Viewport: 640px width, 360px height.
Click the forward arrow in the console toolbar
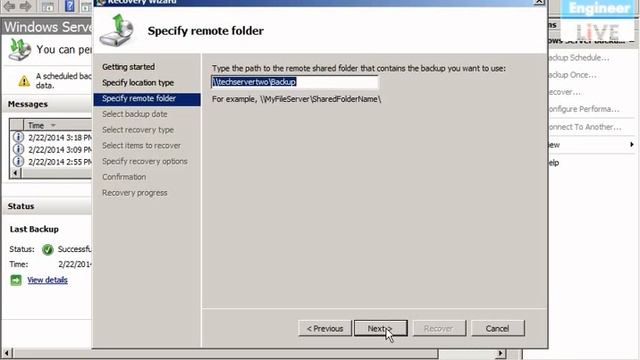(26, 6)
